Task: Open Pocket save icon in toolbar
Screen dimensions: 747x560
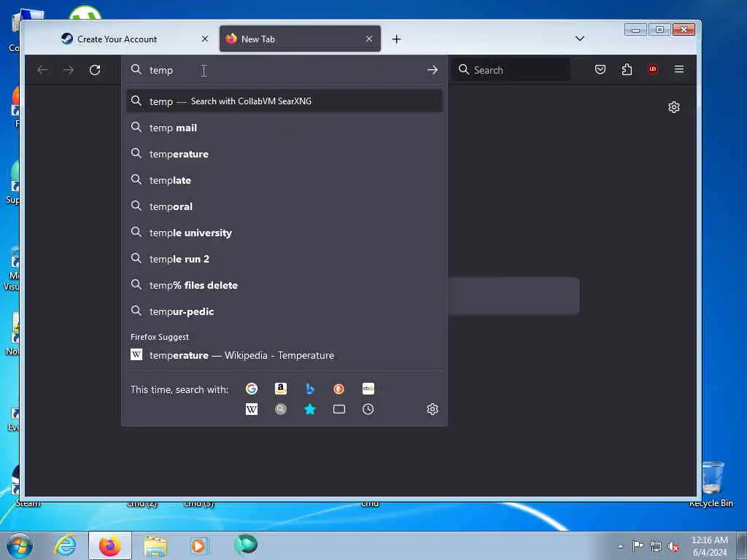Action: [600, 69]
